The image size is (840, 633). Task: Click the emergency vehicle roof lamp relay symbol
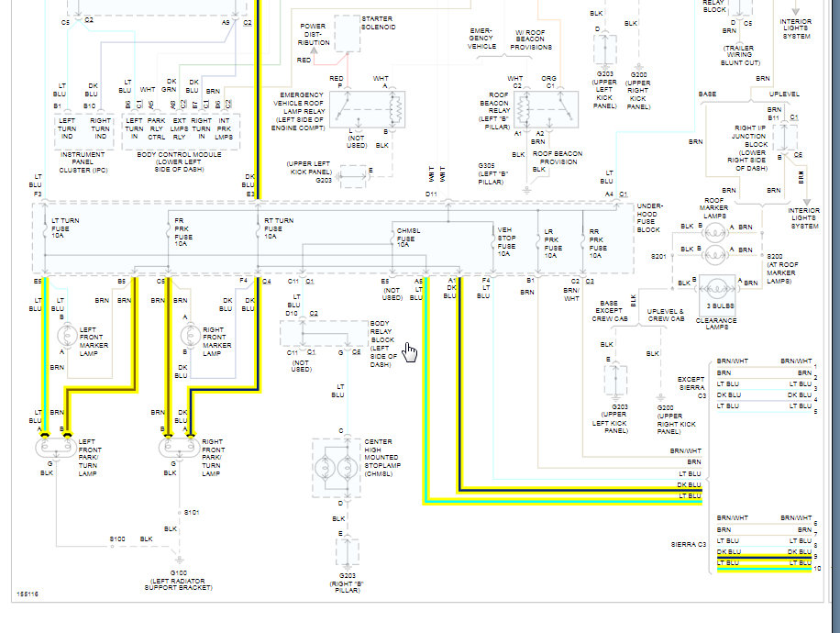pos(367,110)
